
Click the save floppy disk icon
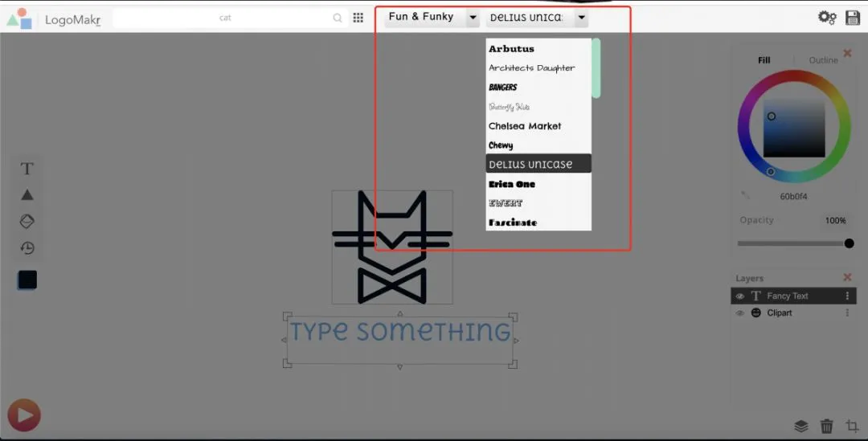pyautogui.click(x=853, y=17)
